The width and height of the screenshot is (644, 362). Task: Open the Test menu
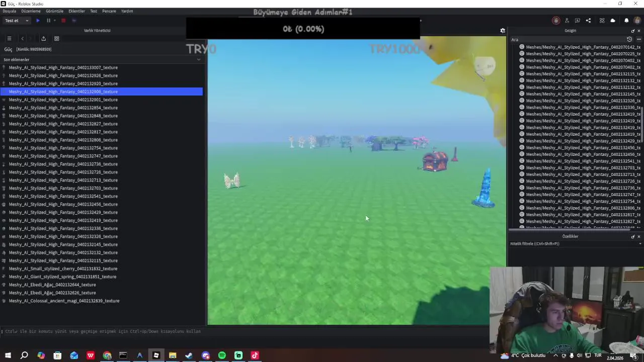(94, 11)
